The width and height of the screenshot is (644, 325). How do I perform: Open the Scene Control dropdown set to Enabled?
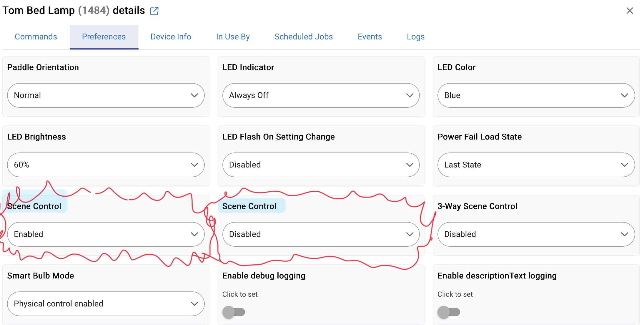(x=106, y=234)
